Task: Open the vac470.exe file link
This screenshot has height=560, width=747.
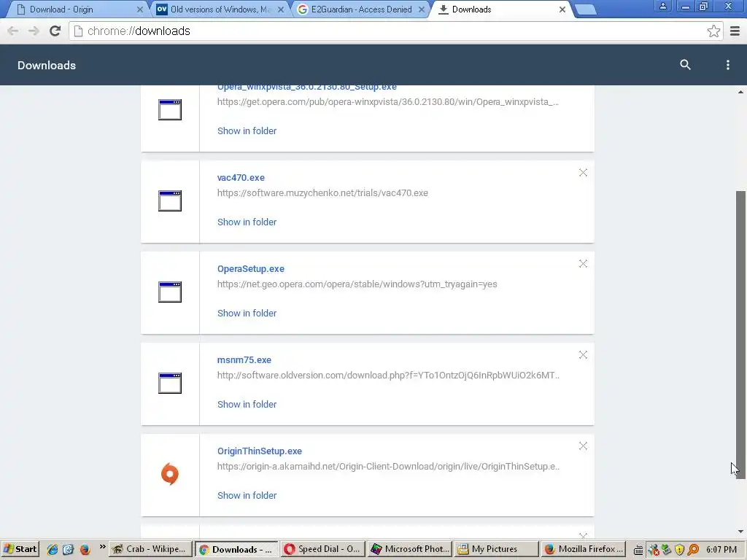Action: click(x=241, y=178)
